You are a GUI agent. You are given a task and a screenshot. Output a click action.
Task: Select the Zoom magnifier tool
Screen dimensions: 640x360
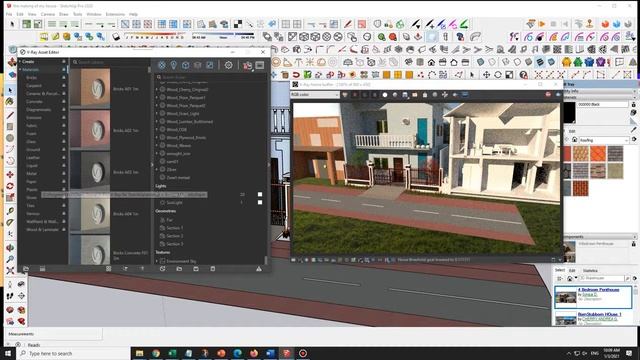coord(10,259)
